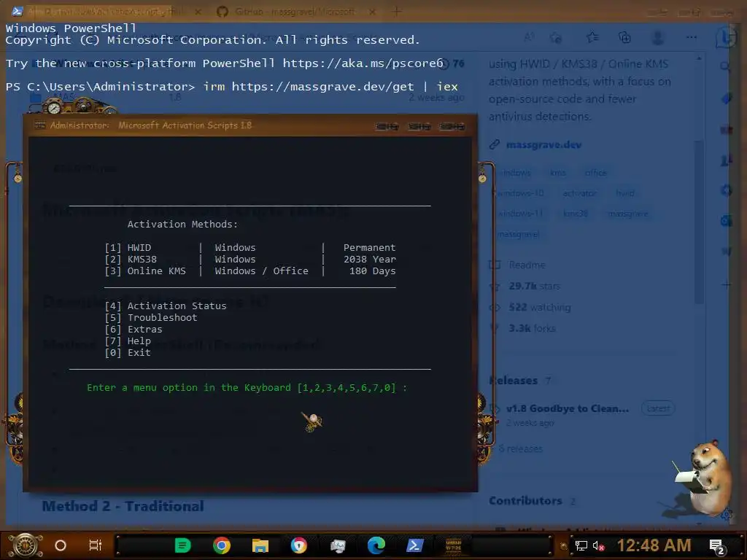Open Edge read aloud icon
The height and width of the screenshot is (560, 747).
[x=529, y=37]
